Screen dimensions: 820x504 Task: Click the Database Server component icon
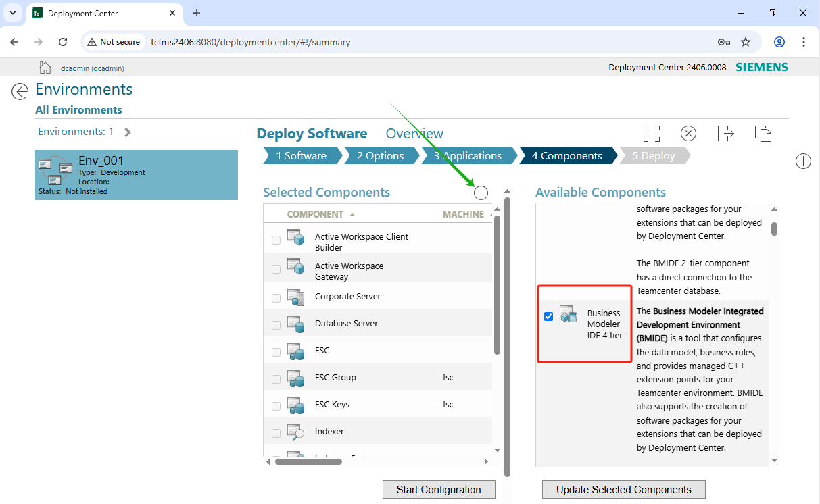point(296,324)
